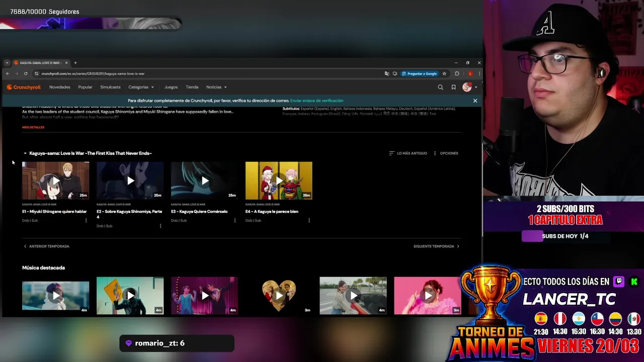This screenshot has width=644, height=362.
Task: Expand the season selector 'The First Kiss That Never Ends'
Action: [x=88, y=153]
